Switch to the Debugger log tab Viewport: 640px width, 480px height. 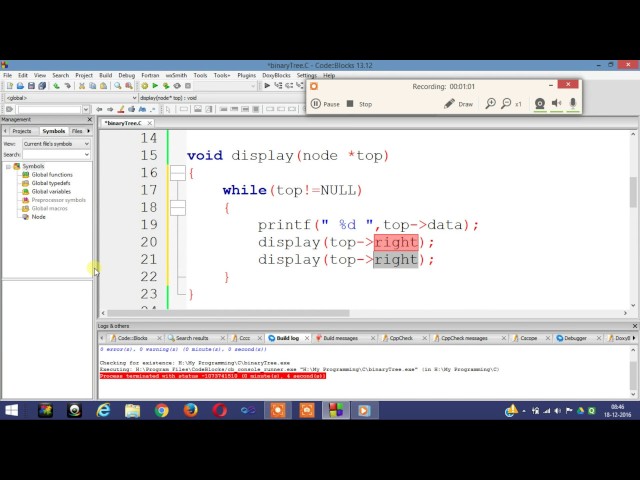[x=575, y=338]
